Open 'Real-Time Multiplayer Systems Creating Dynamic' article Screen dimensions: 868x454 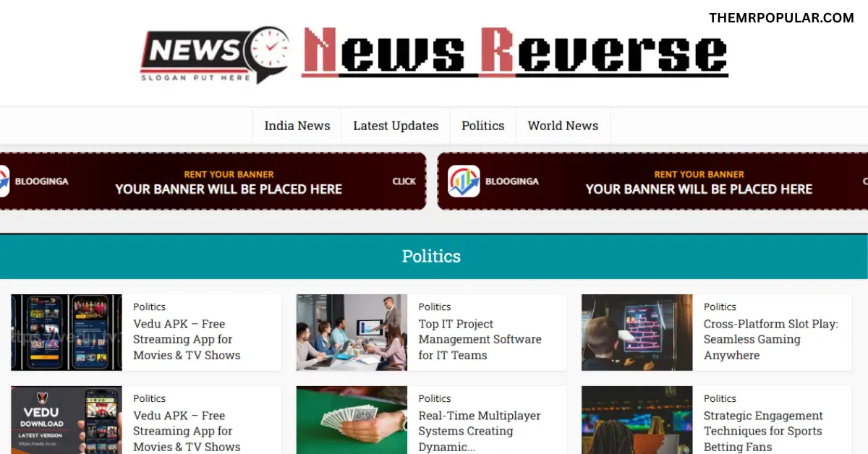479,431
